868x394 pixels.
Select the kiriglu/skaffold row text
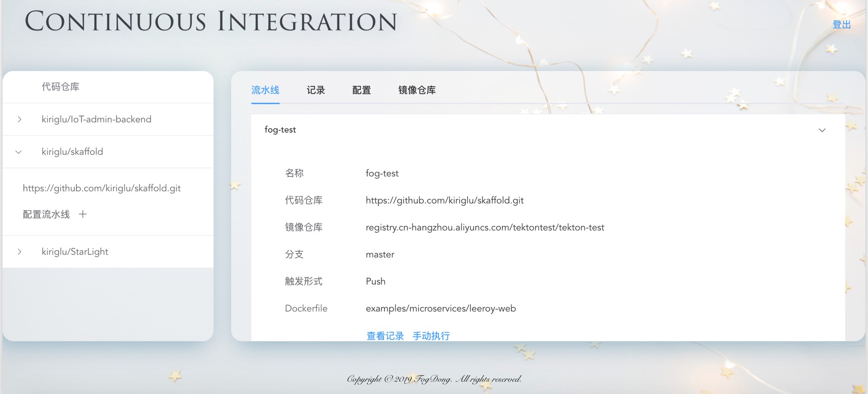coord(72,152)
